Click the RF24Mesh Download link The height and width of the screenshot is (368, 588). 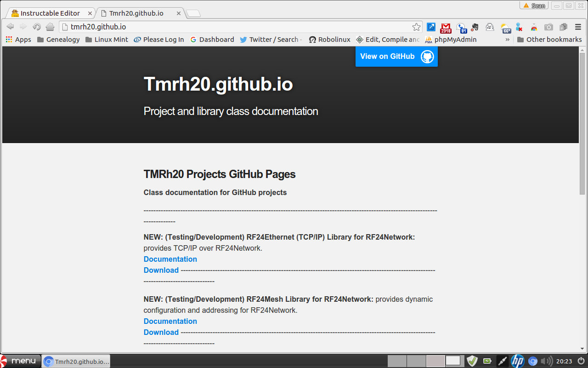pos(161,332)
